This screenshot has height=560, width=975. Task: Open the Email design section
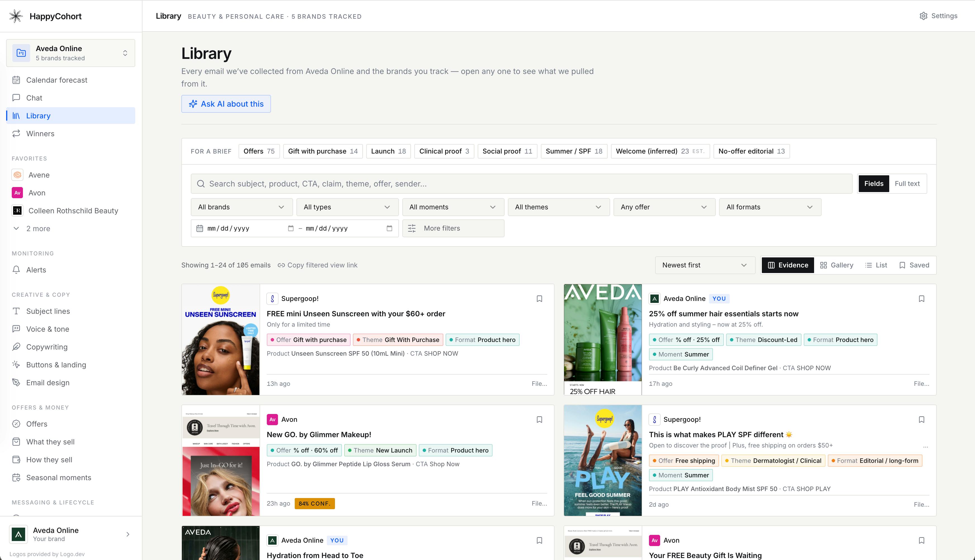(x=71, y=382)
